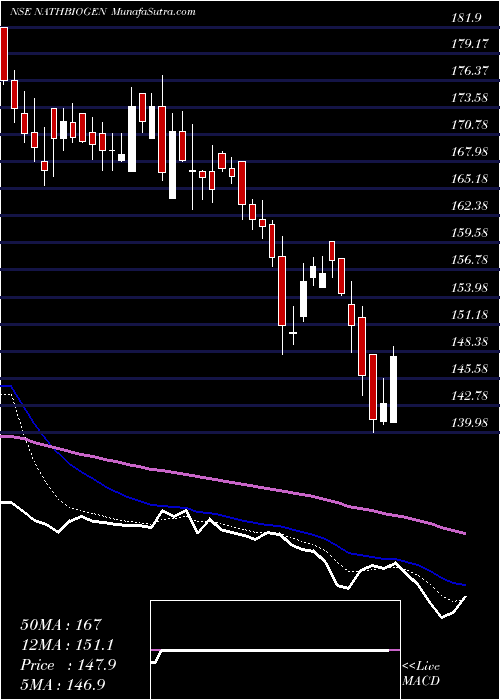This screenshot has width=500, height=700.
Task: Click the 176.37 price axis label
Action: (x=470, y=71)
